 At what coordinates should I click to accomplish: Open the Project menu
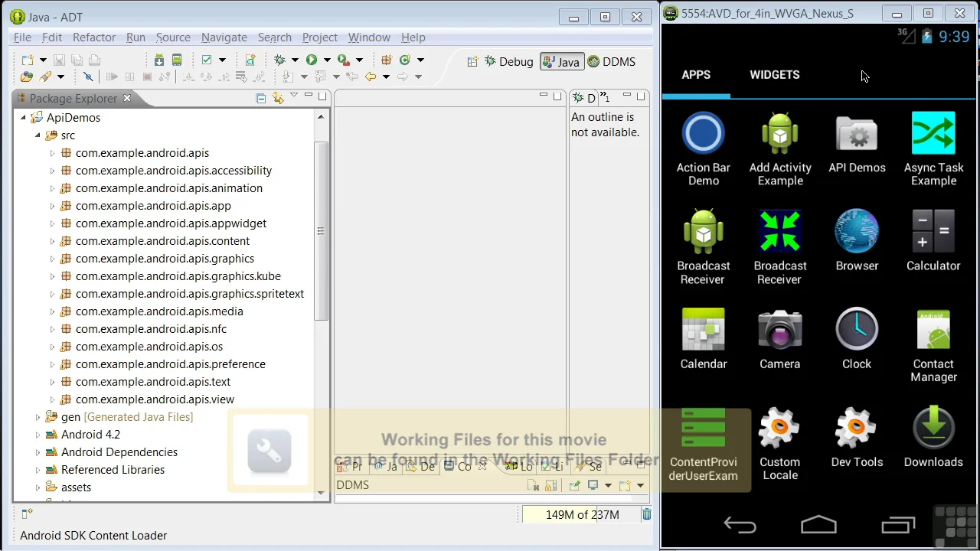[x=320, y=37]
